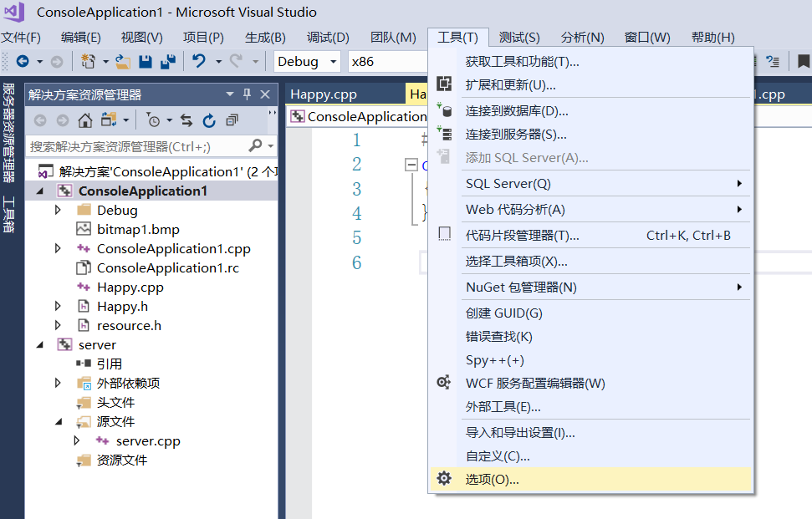
Task: Open the 帮助(H) menu
Action: click(x=712, y=38)
